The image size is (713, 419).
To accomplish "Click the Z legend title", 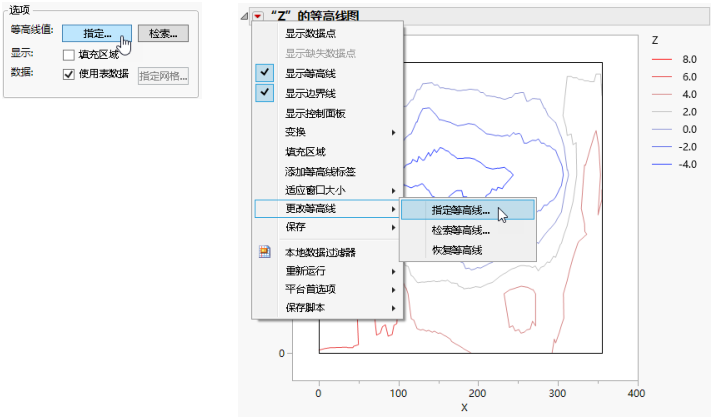I will [x=655, y=40].
